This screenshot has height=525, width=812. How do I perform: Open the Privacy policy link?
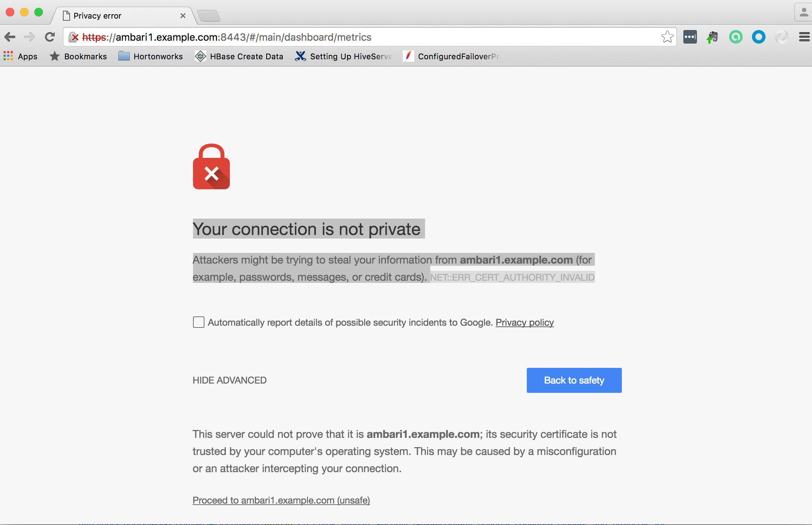(x=524, y=322)
